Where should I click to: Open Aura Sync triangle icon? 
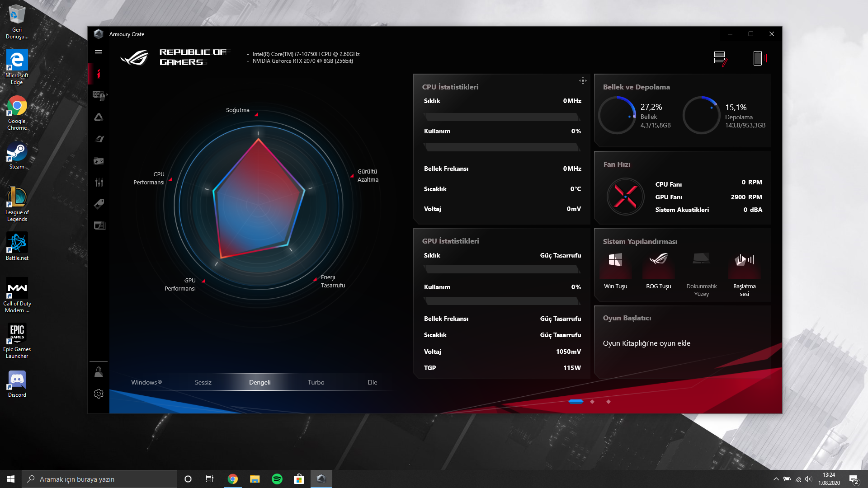pyautogui.click(x=99, y=117)
